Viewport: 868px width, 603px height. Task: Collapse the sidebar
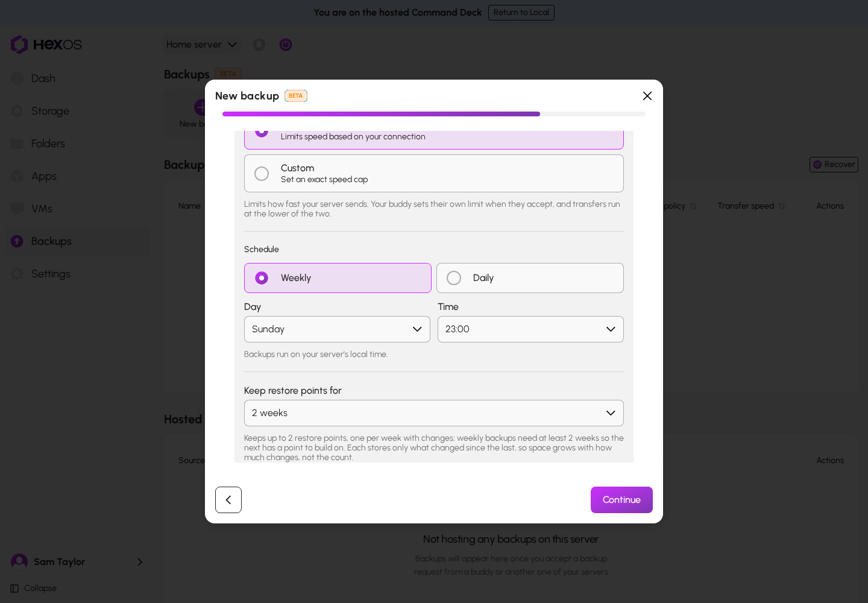tap(34, 589)
